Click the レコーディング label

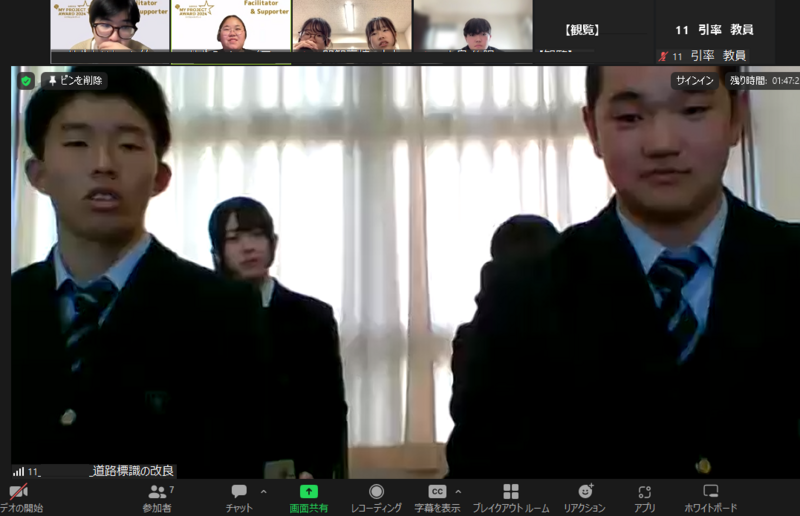click(x=376, y=508)
